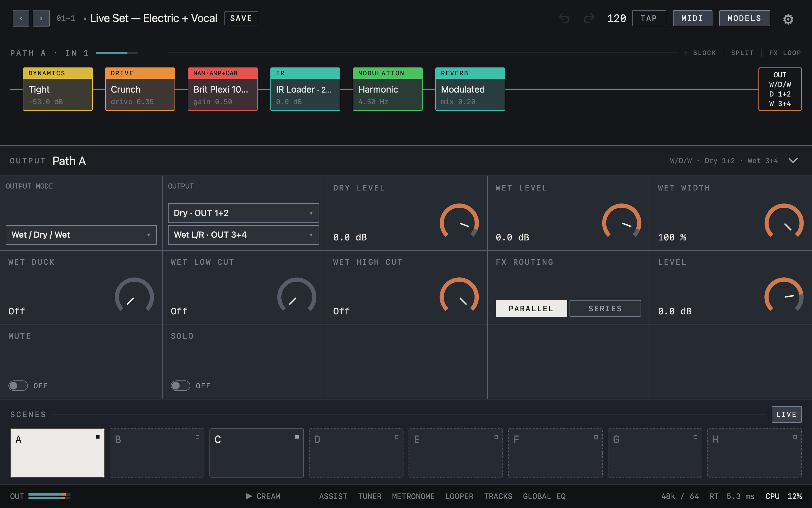Collapse the Output Path A panel chevron
This screenshot has width=812, height=508.
pos(793,160)
